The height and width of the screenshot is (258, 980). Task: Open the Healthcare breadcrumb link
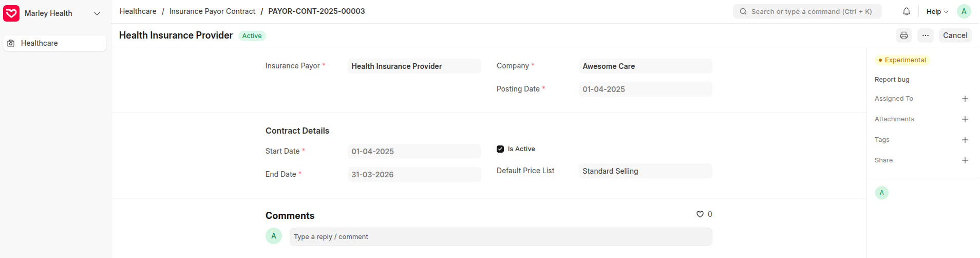pos(138,11)
